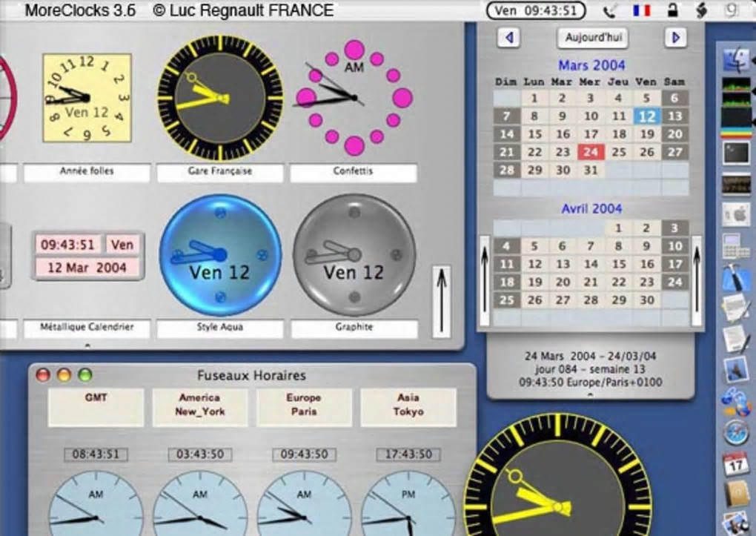
Task: Click the Mars 2004 month heading
Action: [591, 65]
